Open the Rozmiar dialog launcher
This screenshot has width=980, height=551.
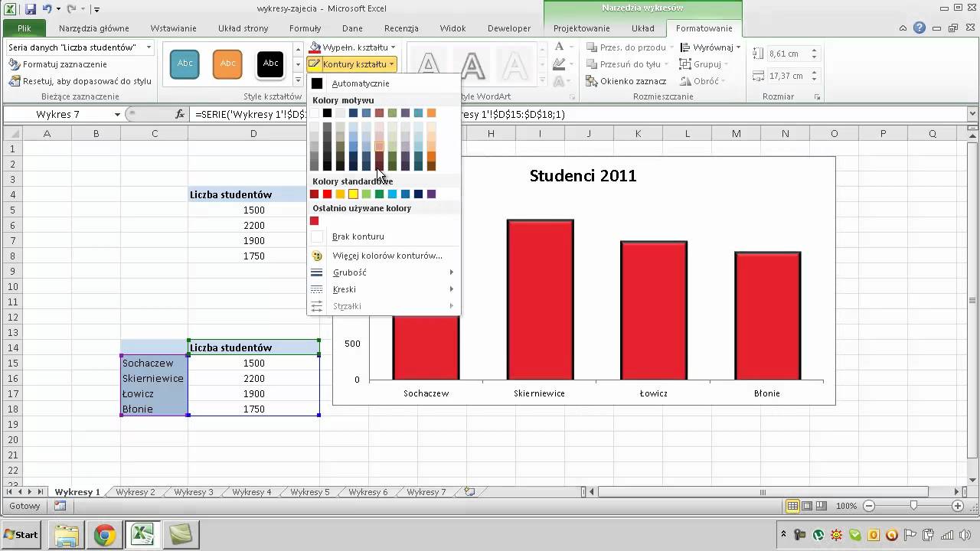818,97
